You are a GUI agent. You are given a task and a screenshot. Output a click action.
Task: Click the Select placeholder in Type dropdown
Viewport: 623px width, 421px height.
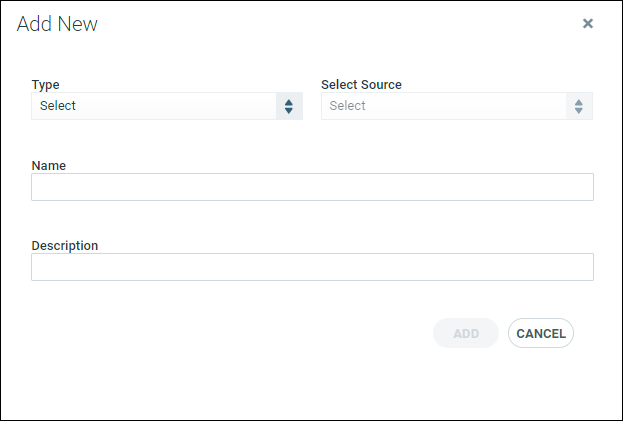[x=58, y=106]
